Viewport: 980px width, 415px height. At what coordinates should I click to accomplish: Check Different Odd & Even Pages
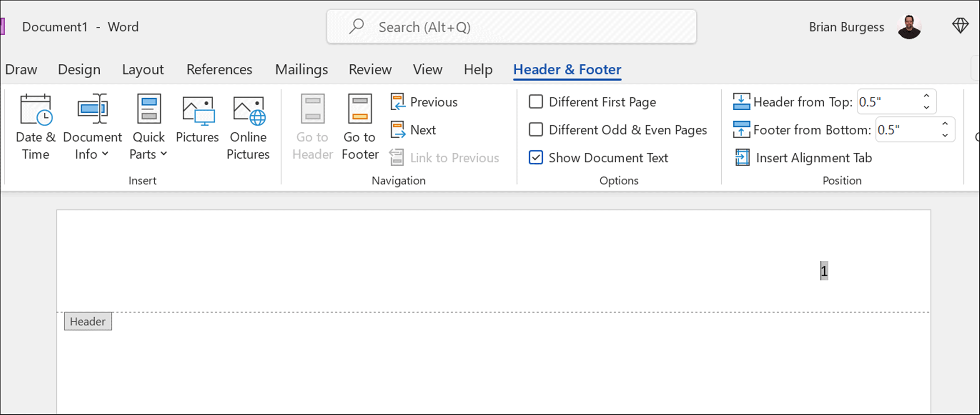[x=536, y=130]
